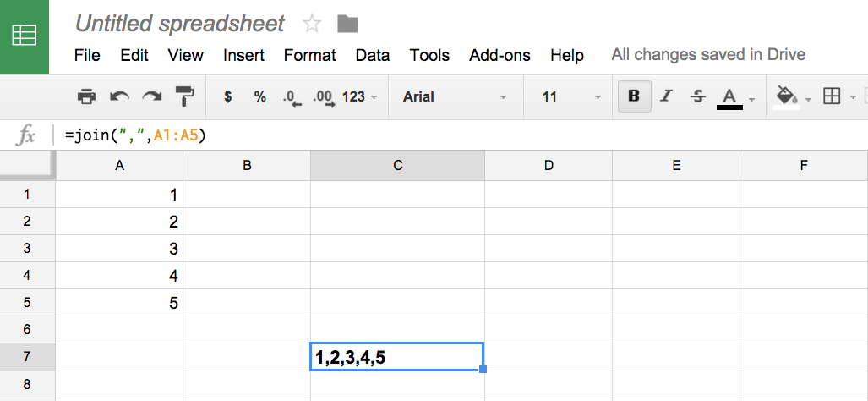
Task: Open the fill color bucket
Action: (x=787, y=97)
